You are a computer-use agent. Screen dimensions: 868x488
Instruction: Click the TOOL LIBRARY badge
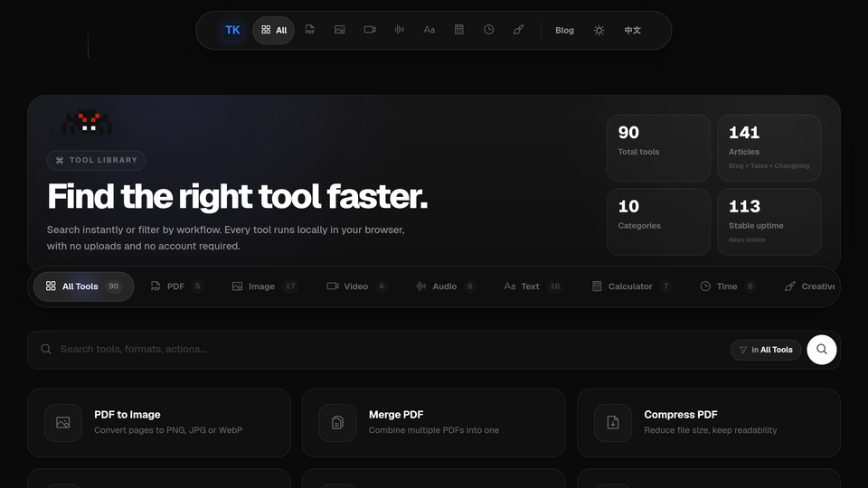pyautogui.click(x=97, y=161)
